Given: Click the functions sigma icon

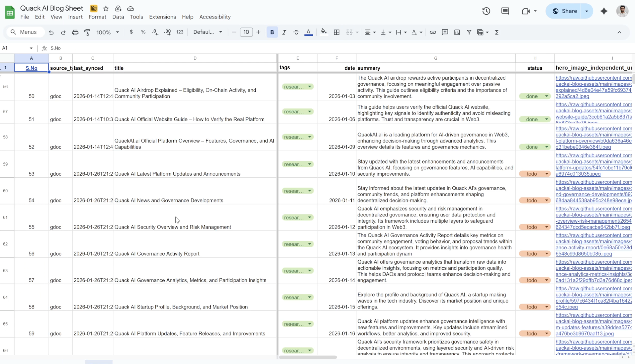Looking at the screenshot, I should [x=497, y=32].
